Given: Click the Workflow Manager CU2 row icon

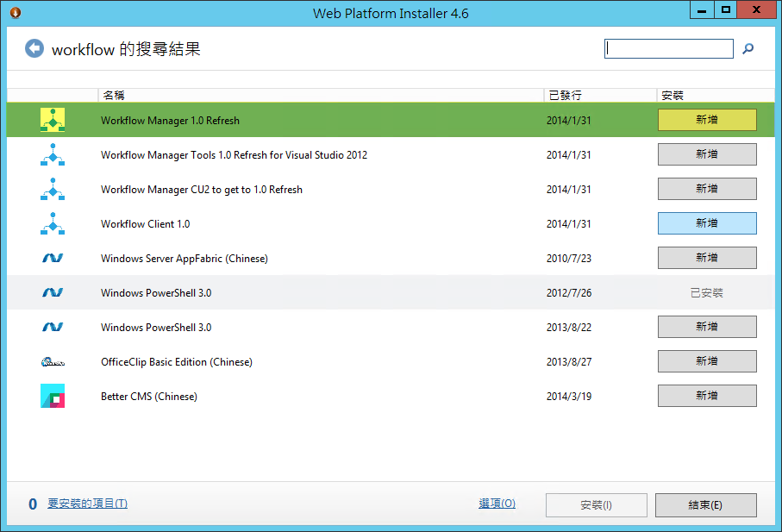Looking at the screenshot, I should [53, 189].
